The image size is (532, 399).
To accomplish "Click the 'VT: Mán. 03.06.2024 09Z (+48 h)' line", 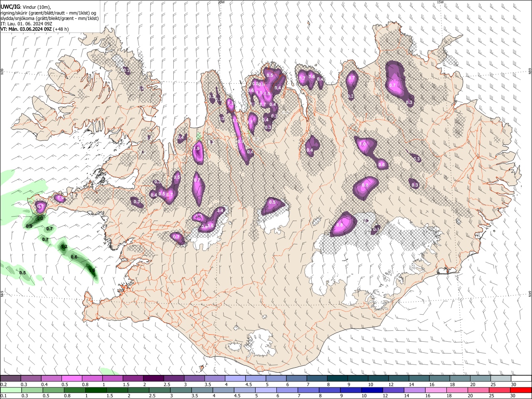I will pos(34,29).
